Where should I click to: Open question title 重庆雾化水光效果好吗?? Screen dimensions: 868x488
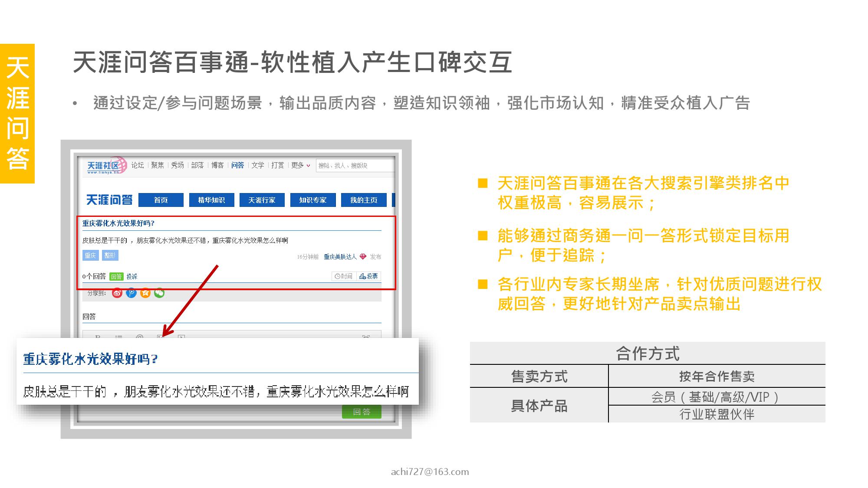click(118, 223)
